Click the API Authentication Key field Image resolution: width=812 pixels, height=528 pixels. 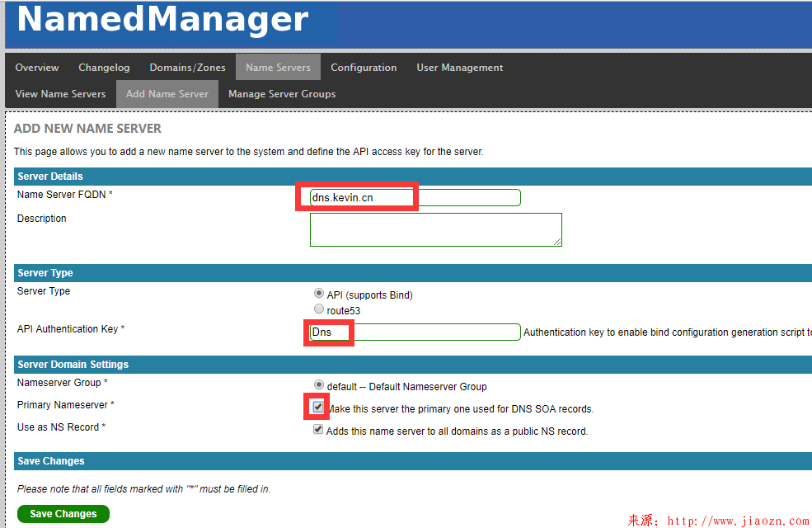click(415, 332)
